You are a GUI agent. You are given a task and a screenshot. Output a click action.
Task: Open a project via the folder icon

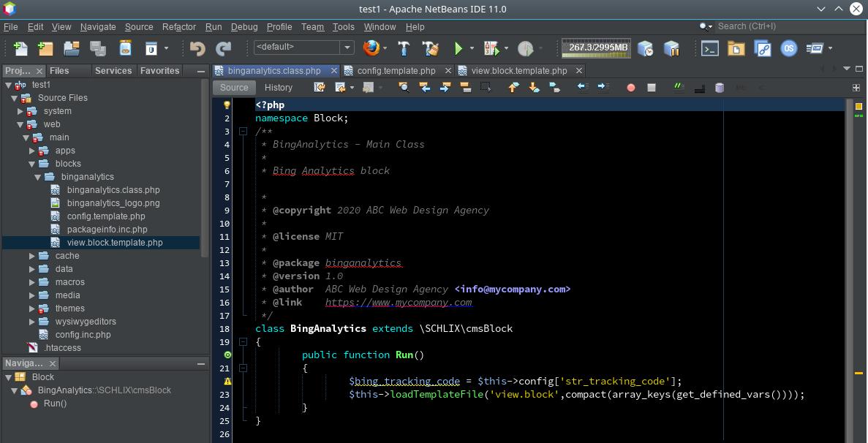[x=72, y=49]
